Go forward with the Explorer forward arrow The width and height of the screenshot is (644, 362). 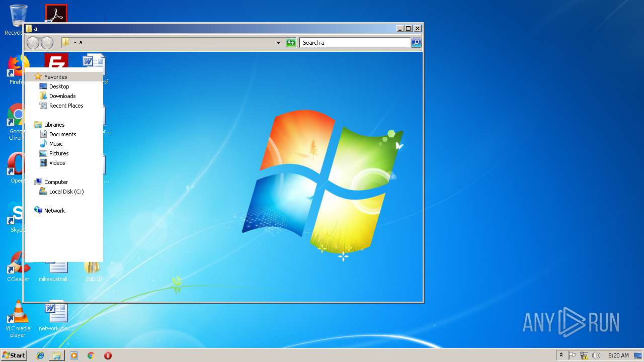(47, 43)
